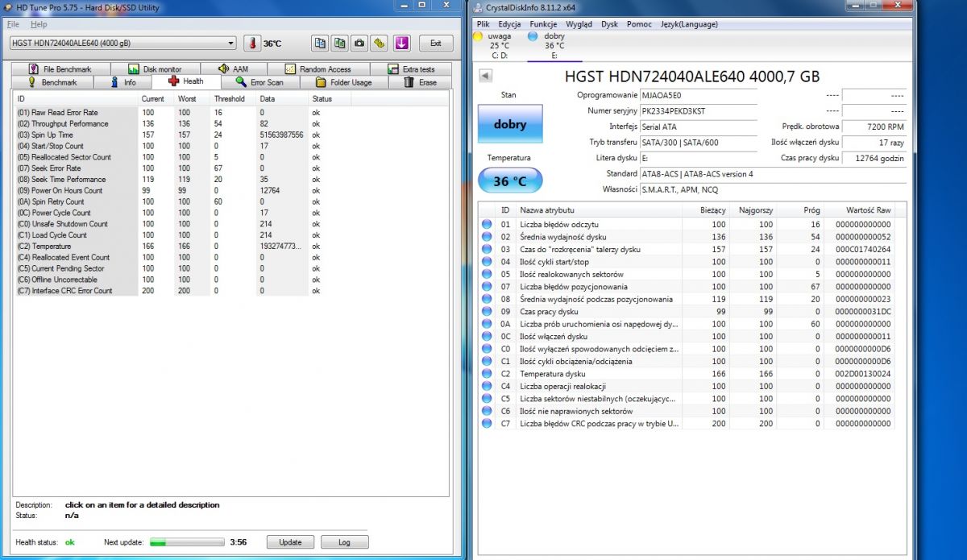The width and height of the screenshot is (967, 560).
Task: Open the Plik menu in CrystalDiskInfo
Action: pyautogui.click(x=483, y=24)
